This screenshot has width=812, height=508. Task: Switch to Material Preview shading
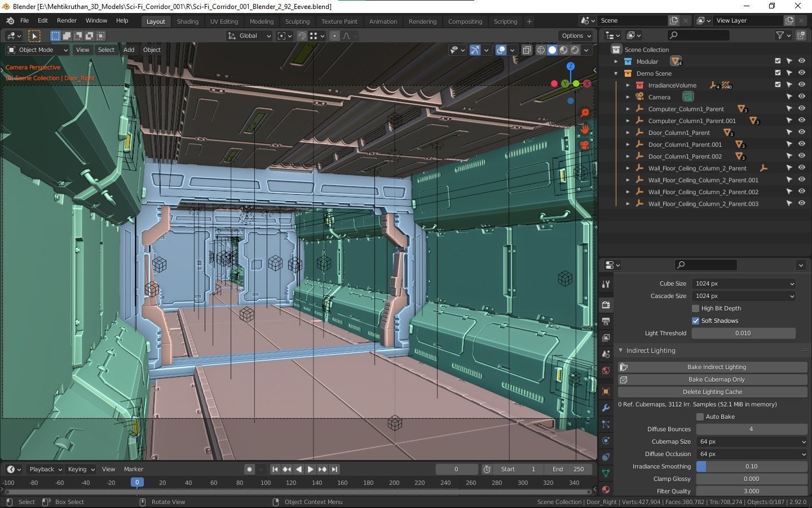point(563,50)
